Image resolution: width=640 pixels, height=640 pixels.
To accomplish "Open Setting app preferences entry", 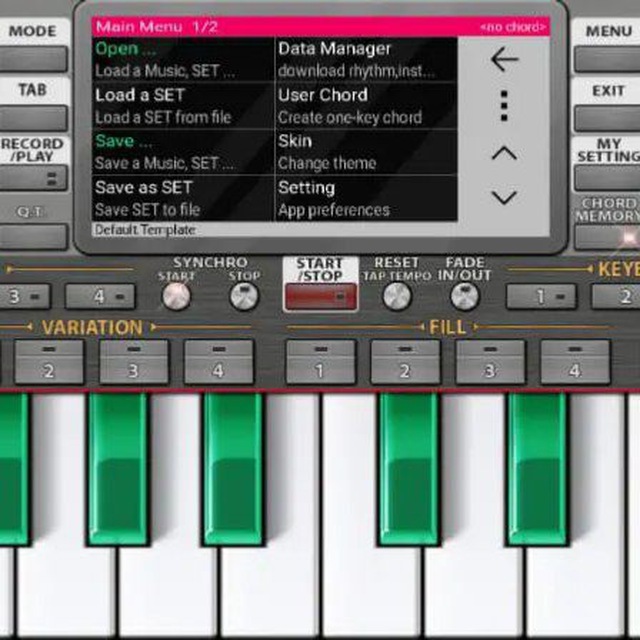I will tap(366, 198).
